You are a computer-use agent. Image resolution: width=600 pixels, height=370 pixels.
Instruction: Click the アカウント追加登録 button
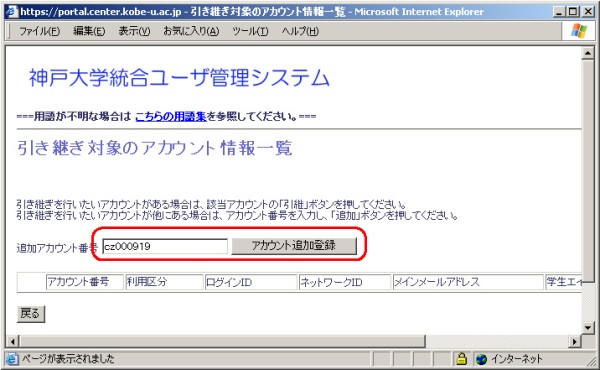coord(294,246)
